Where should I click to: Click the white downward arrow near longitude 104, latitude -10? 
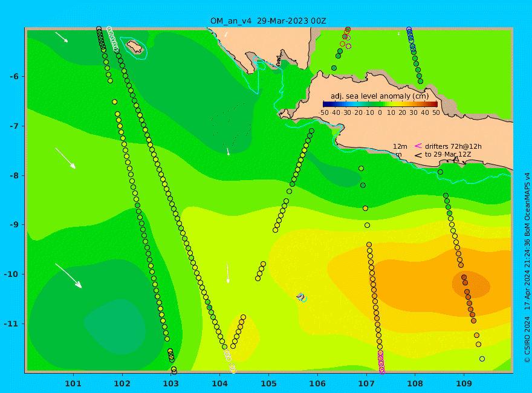pos(228,273)
